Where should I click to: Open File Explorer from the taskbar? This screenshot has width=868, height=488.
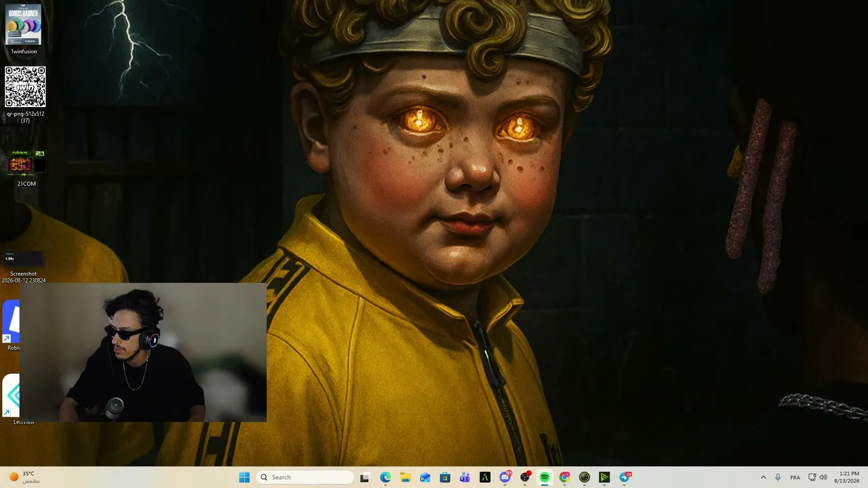coord(405,477)
